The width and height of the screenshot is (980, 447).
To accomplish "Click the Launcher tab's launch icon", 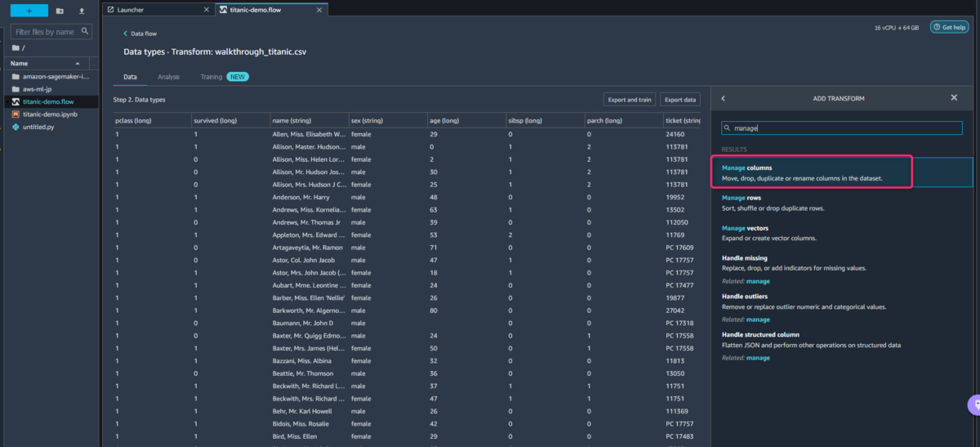I will [111, 10].
